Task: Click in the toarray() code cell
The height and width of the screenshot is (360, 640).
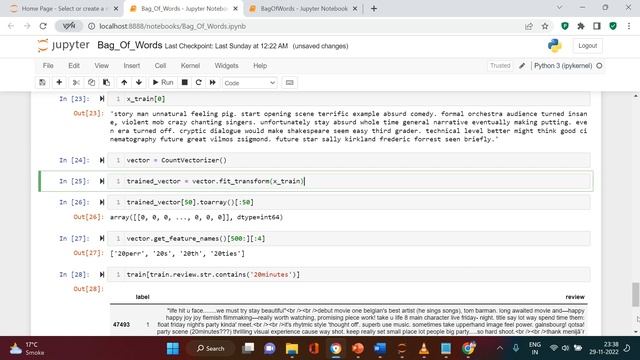Action: (x=349, y=202)
